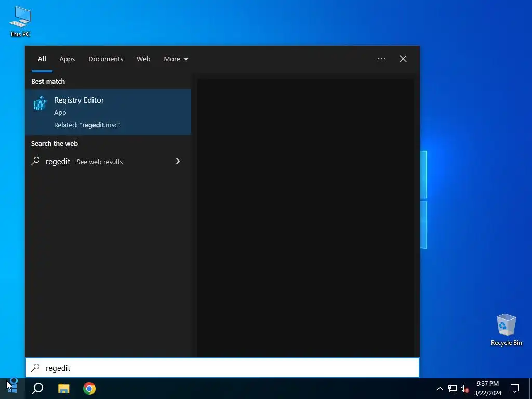The image size is (532, 399).
Task: Switch to the Apps search tab
Action: pos(67,59)
